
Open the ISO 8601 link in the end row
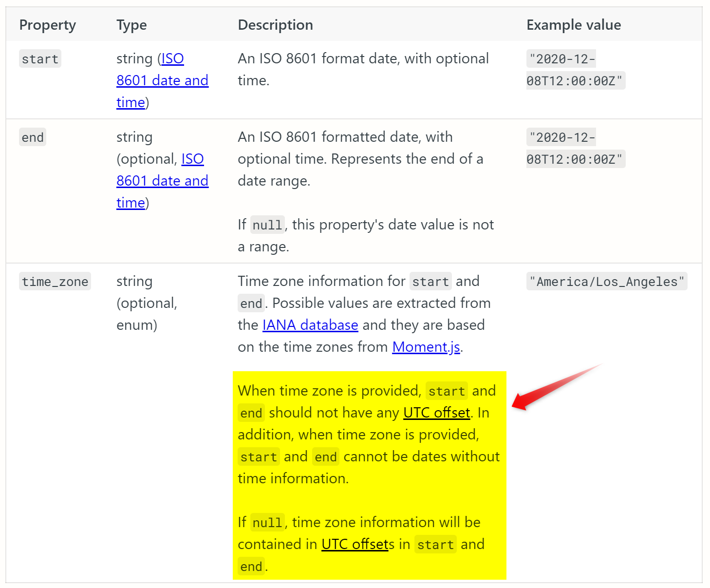(162, 181)
